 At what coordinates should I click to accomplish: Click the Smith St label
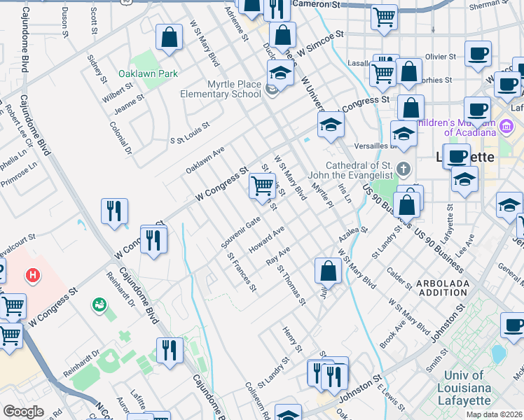436,360
